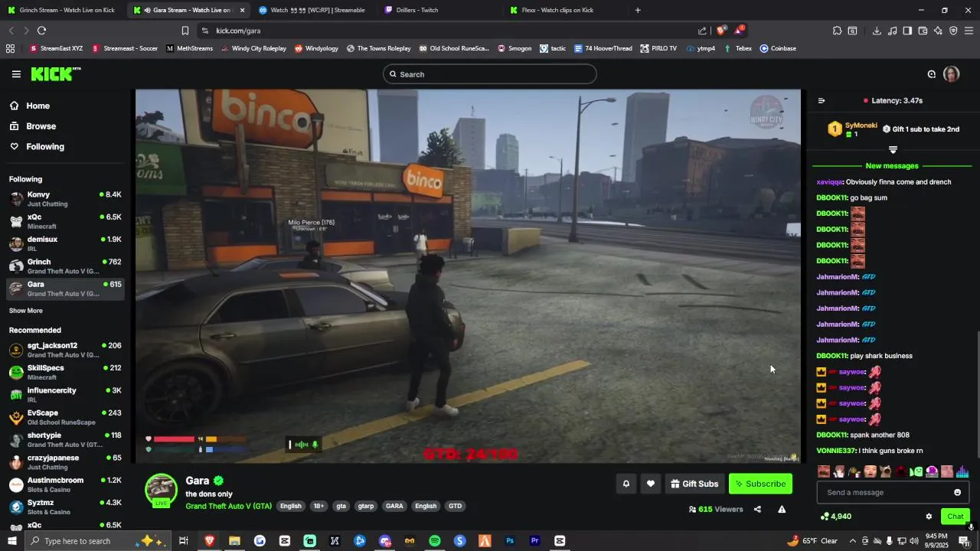Screen dimensions: 980x551
Task: Open EvScape recommended channel
Action: 65,417
